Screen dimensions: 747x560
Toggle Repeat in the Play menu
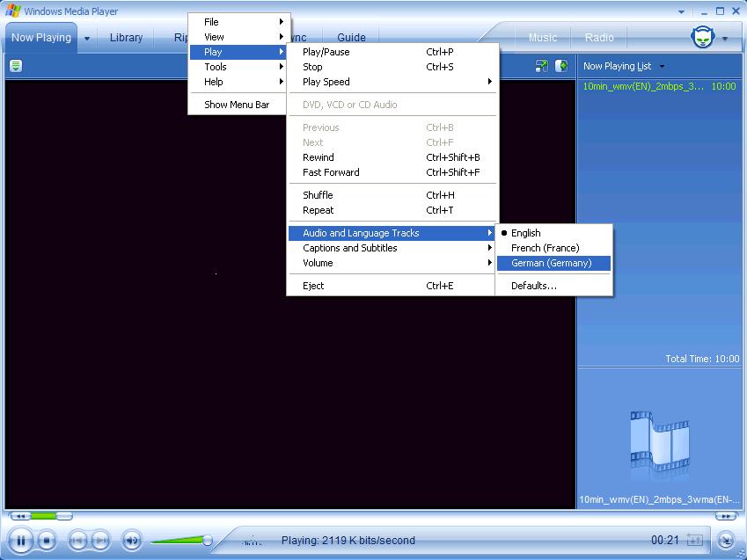click(392, 210)
